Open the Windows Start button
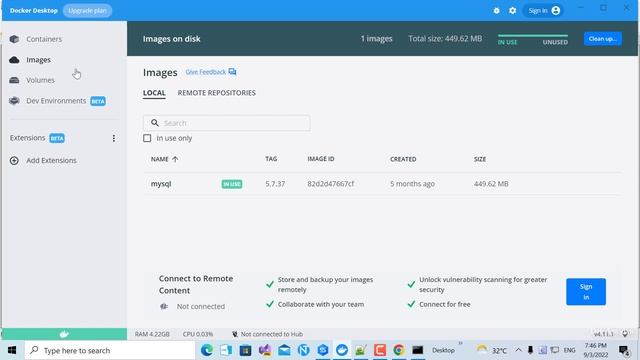The width and height of the screenshot is (640, 360). (x=12, y=350)
